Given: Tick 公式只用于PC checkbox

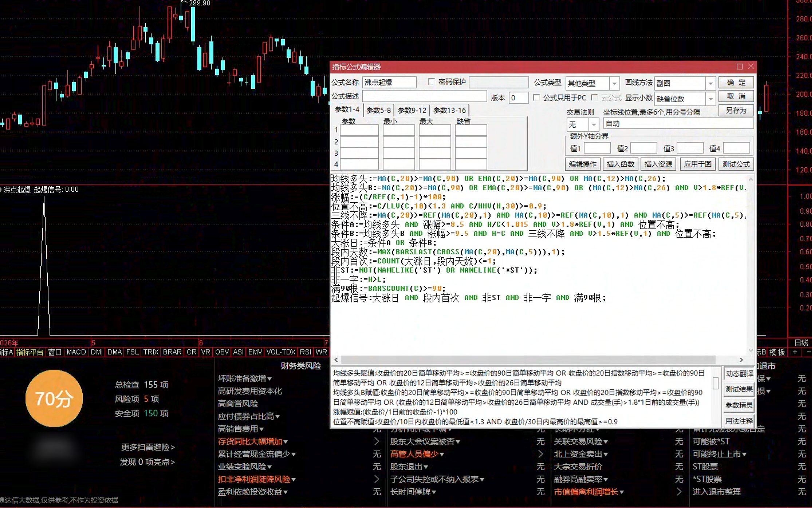Looking at the screenshot, I should (x=536, y=98).
